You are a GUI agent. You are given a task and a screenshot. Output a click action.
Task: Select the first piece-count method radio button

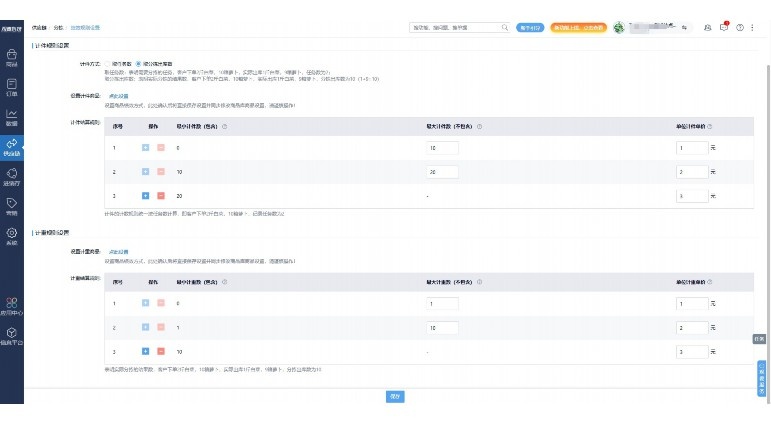107,64
